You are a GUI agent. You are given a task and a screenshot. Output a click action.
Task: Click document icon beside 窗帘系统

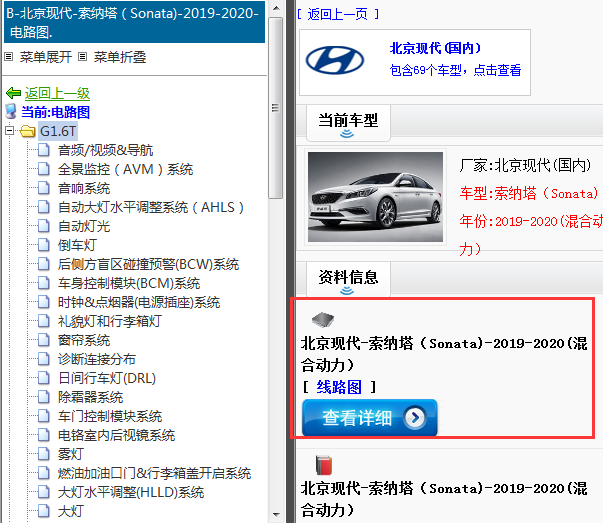(43, 340)
